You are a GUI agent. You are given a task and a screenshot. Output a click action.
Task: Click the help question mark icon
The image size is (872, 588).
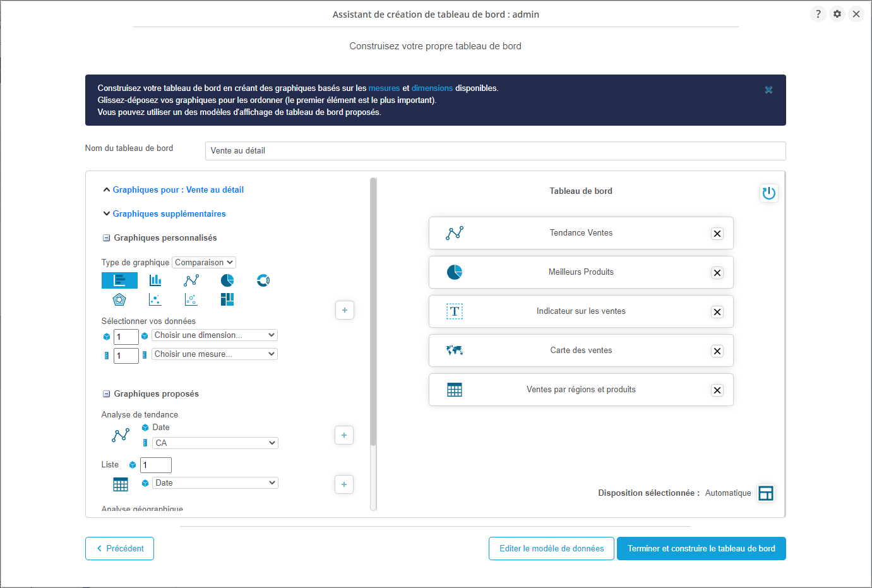(x=818, y=14)
